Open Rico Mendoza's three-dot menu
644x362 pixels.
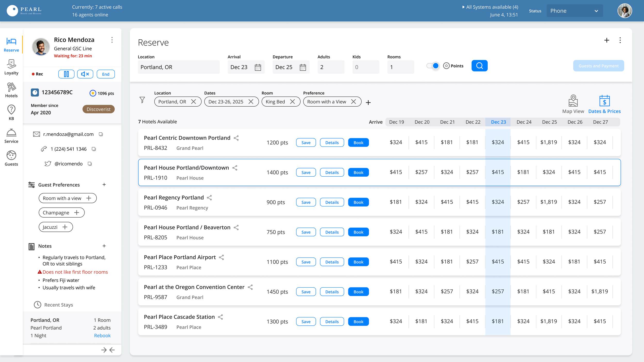[x=112, y=40]
